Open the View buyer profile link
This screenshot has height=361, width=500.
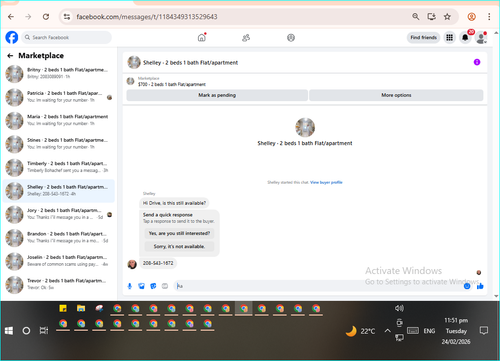(x=326, y=182)
